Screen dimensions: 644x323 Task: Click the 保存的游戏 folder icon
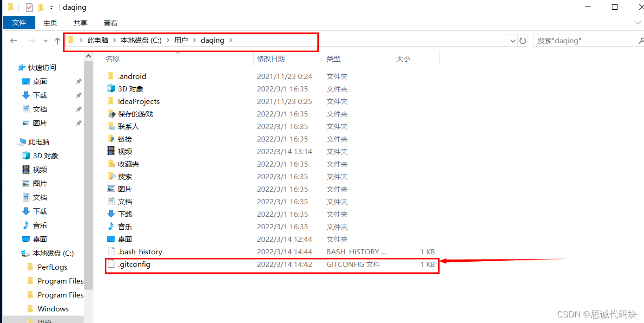pos(111,114)
